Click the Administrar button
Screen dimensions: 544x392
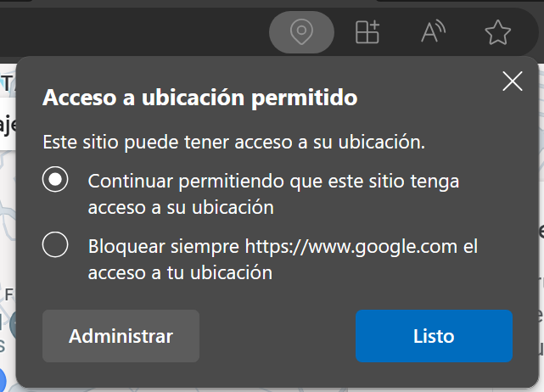[121, 336]
